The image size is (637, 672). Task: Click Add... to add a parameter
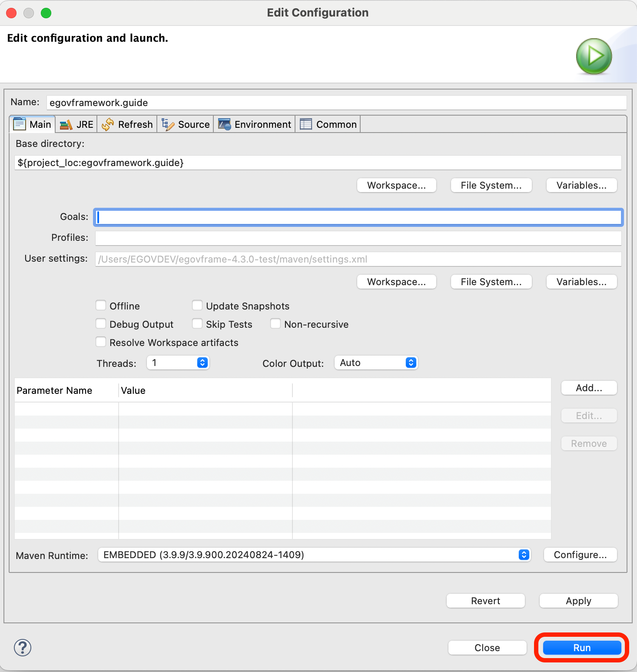[x=589, y=388]
